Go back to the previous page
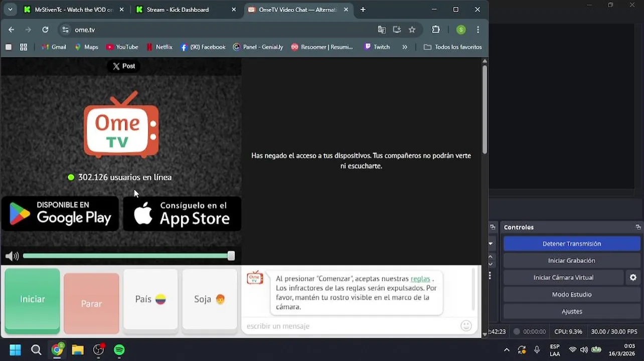The image size is (644, 361). 11,30
